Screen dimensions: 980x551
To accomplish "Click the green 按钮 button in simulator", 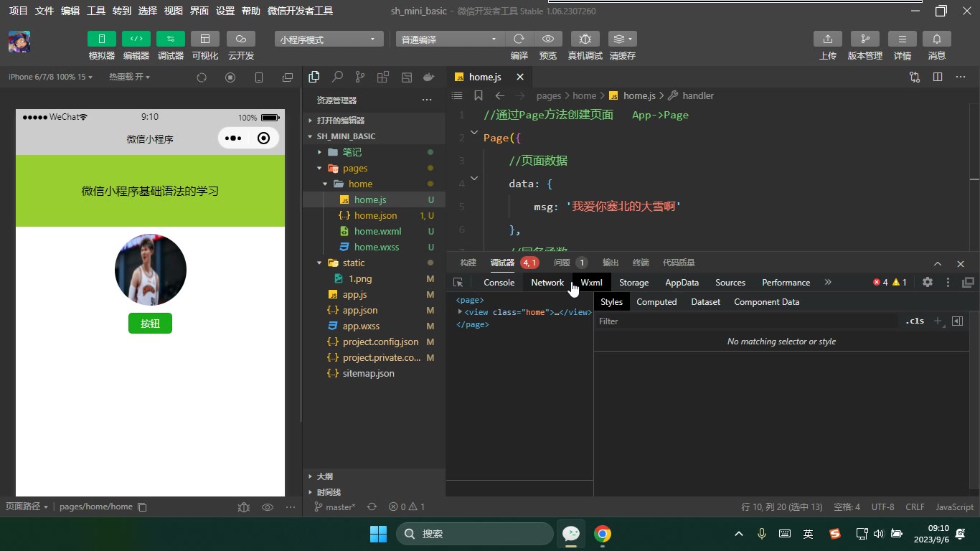I will point(150,324).
